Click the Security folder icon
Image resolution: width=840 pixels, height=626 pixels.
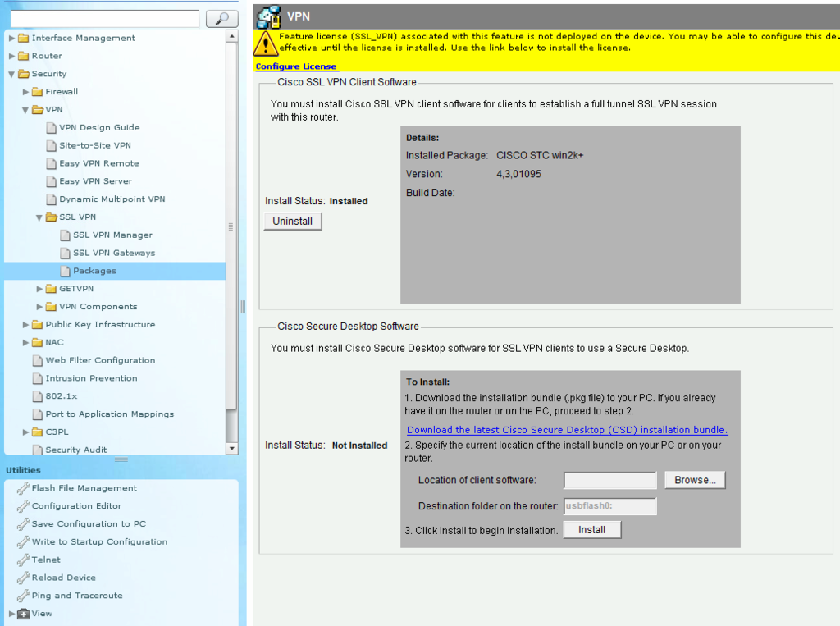point(24,73)
